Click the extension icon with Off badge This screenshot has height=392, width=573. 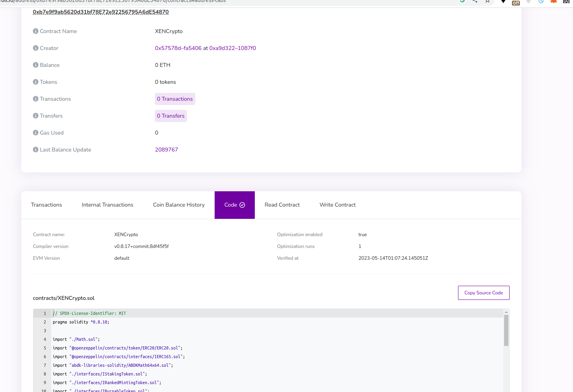pos(516,2)
